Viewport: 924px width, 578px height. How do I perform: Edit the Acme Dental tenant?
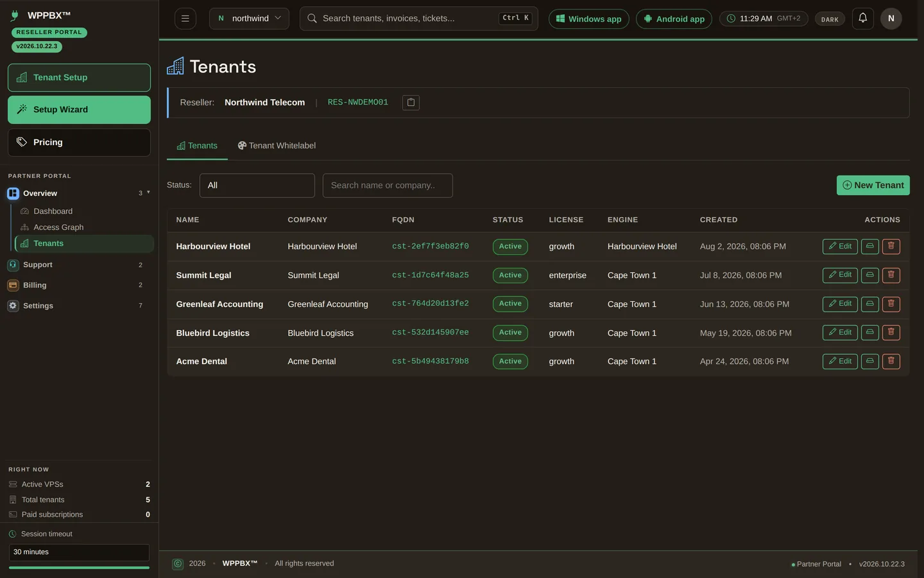[840, 362]
